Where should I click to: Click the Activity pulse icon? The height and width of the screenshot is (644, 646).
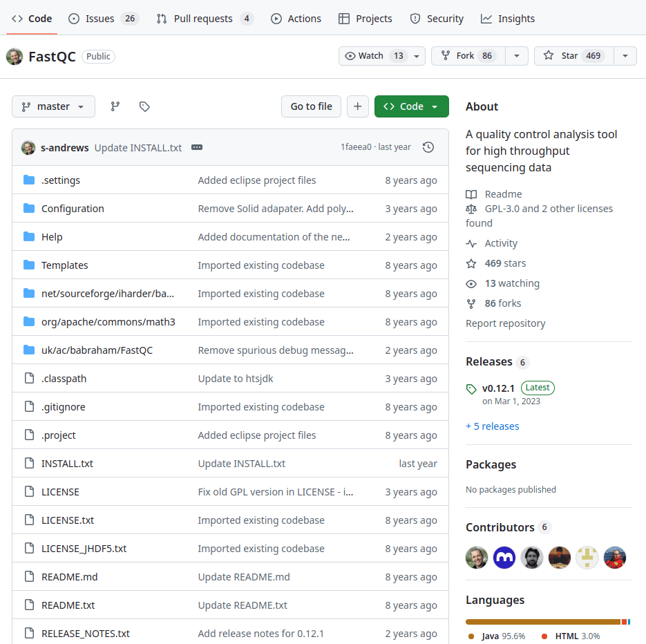point(471,243)
